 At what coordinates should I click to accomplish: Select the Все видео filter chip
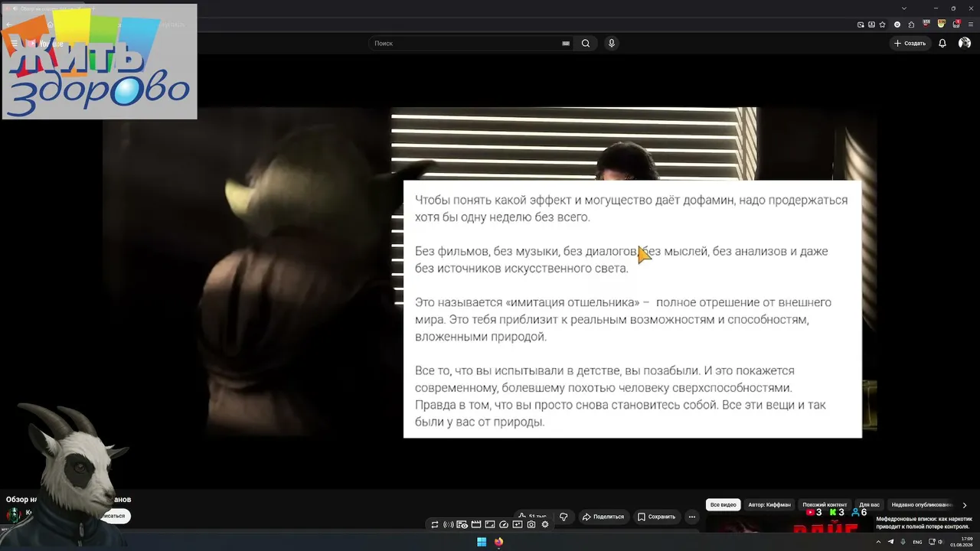pyautogui.click(x=723, y=505)
